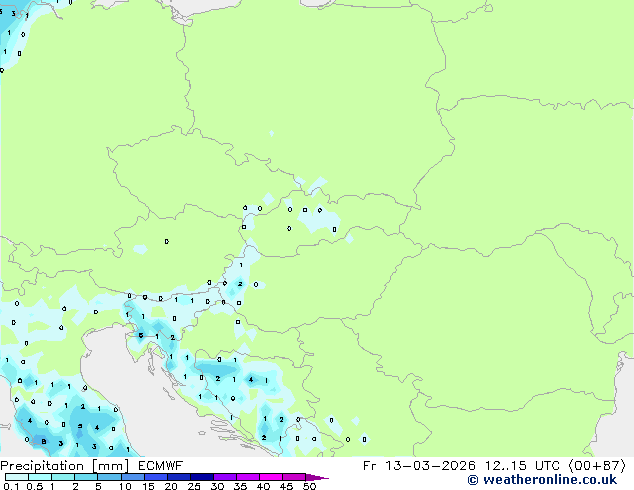Click the 15–20 mm legend color swatch
This screenshot has height=490, width=634.
point(155,477)
